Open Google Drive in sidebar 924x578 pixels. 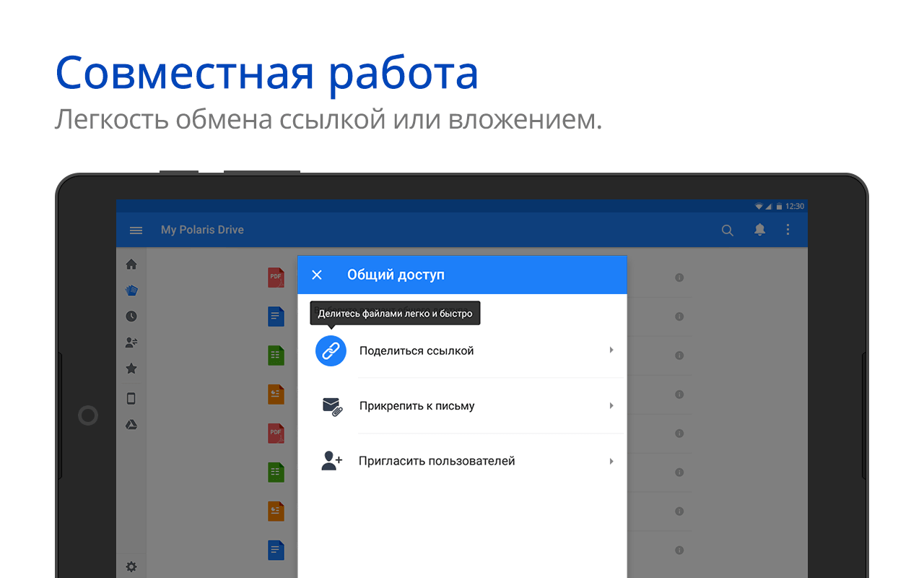131,425
